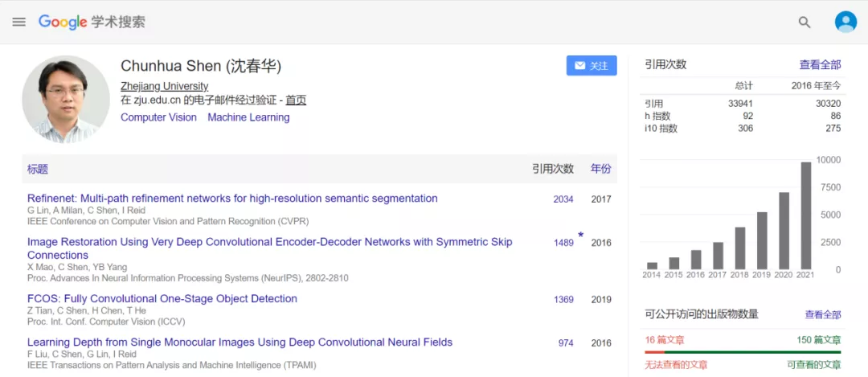Click the 2020 bar in citation chart
Viewport: 868px width, 377px height.
tap(784, 231)
